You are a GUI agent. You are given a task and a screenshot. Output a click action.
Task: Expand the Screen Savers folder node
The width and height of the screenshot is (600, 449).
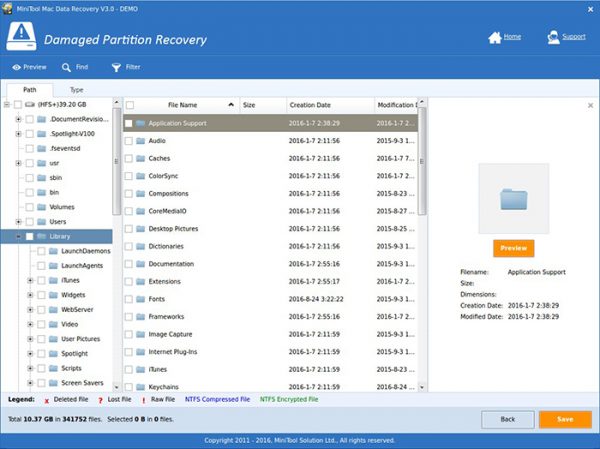tap(30, 383)
